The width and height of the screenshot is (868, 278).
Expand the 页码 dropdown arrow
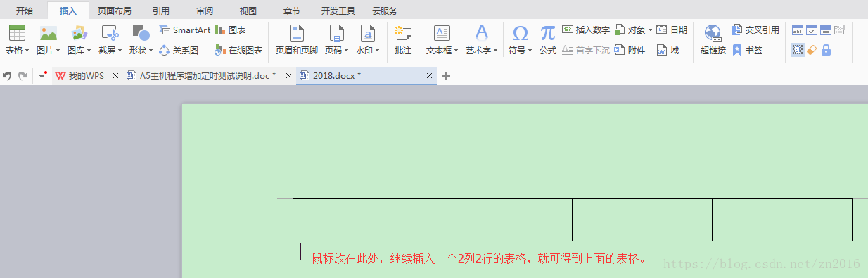[x=346, y=51]
